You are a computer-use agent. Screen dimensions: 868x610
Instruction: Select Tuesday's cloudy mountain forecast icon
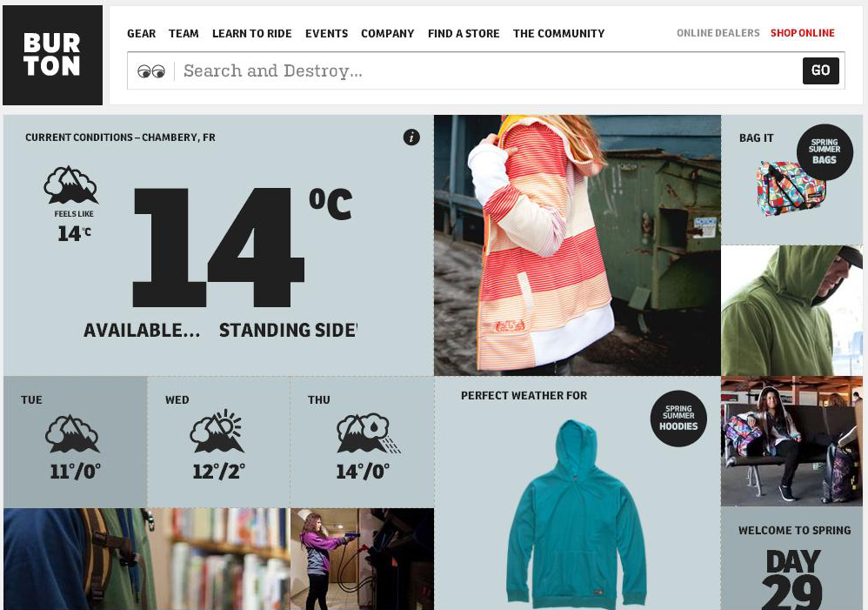click(x=72, y=433)
